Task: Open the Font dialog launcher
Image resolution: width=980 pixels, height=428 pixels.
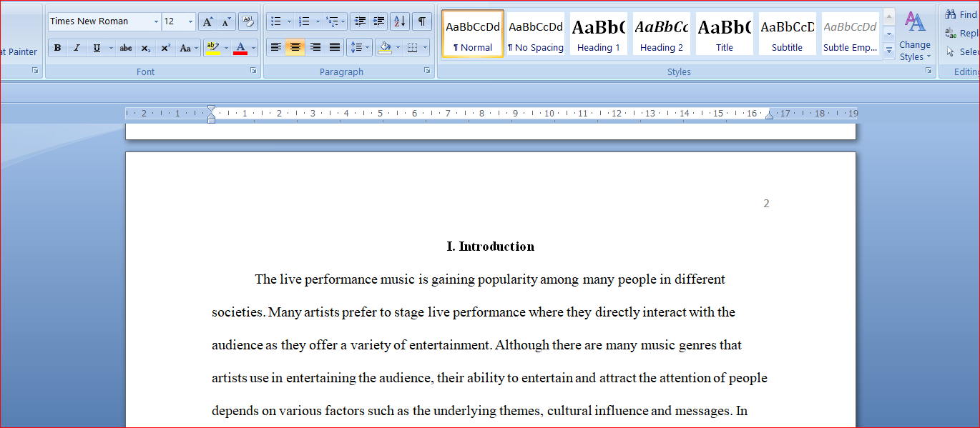Action: coord(253,71)
